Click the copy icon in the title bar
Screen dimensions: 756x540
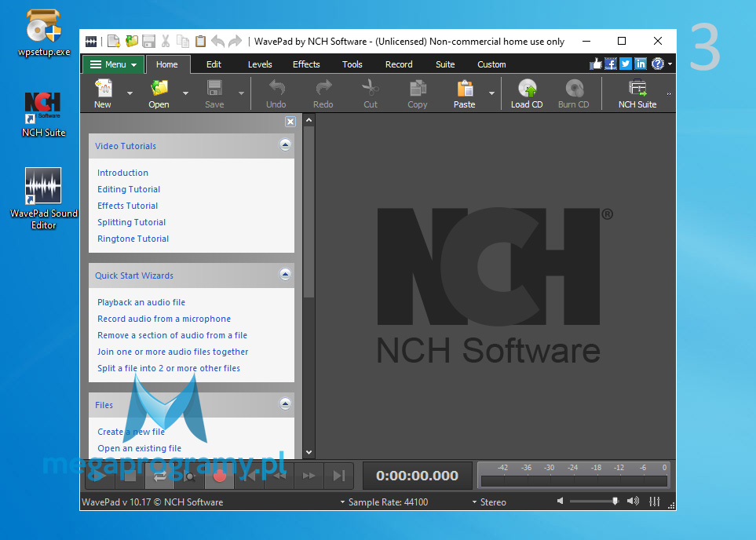click(183, 42)
